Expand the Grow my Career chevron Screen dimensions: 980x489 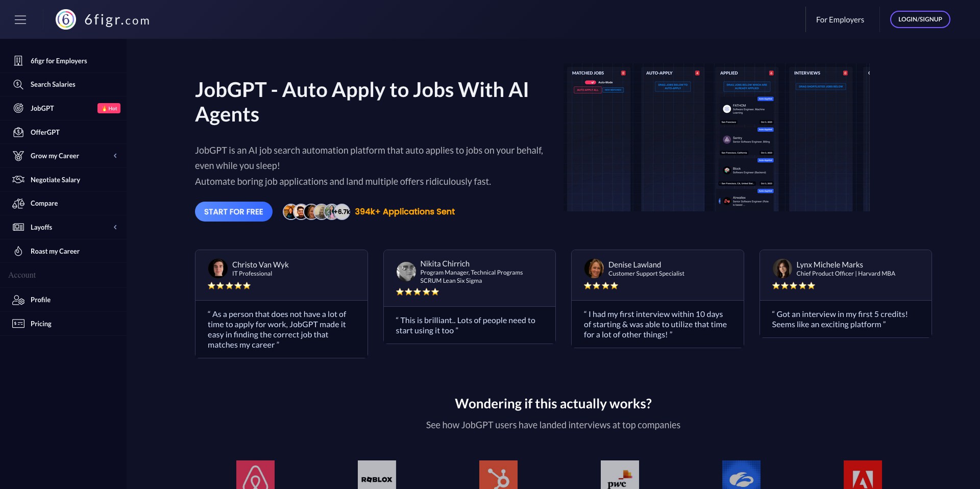tap(115, 156)
